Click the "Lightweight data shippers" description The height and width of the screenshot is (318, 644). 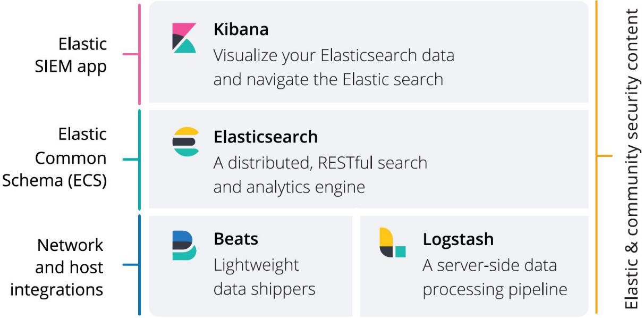click(264, 277)
